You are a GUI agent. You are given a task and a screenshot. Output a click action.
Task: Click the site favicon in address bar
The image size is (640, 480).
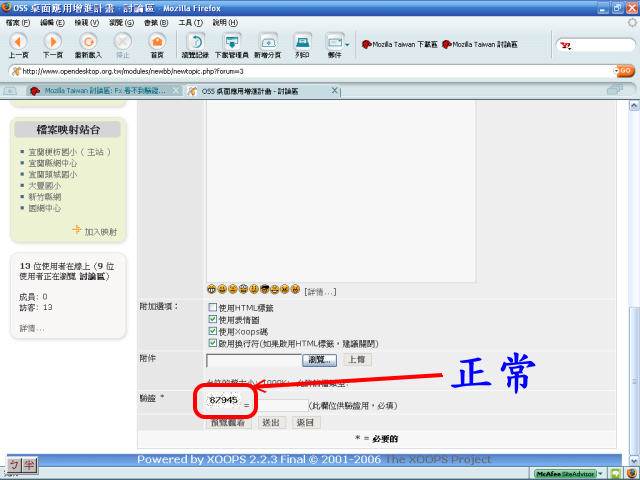click(16, 71)
